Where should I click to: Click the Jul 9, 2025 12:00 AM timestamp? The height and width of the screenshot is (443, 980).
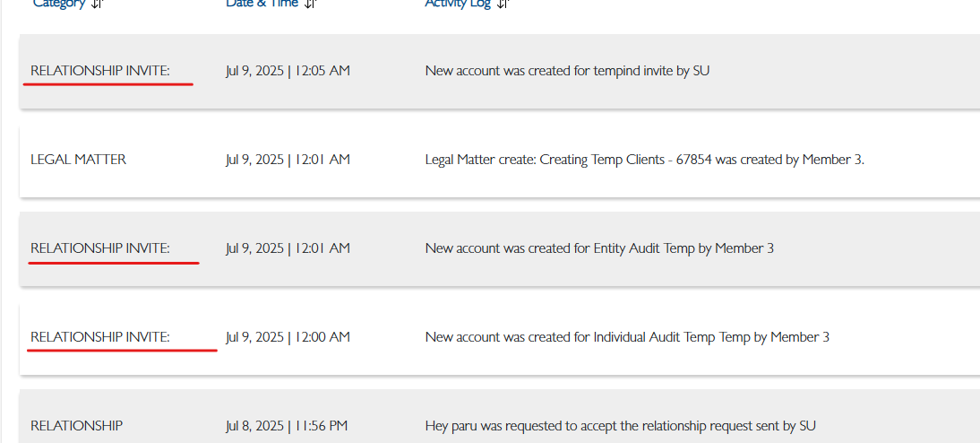click(x=288, y=337)
